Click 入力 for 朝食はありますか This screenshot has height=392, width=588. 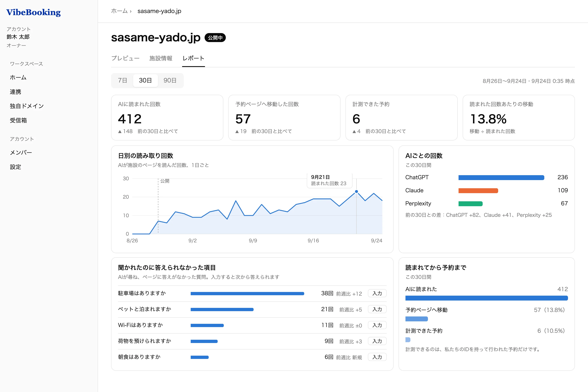pyautogui.click(x=377, y=357)
